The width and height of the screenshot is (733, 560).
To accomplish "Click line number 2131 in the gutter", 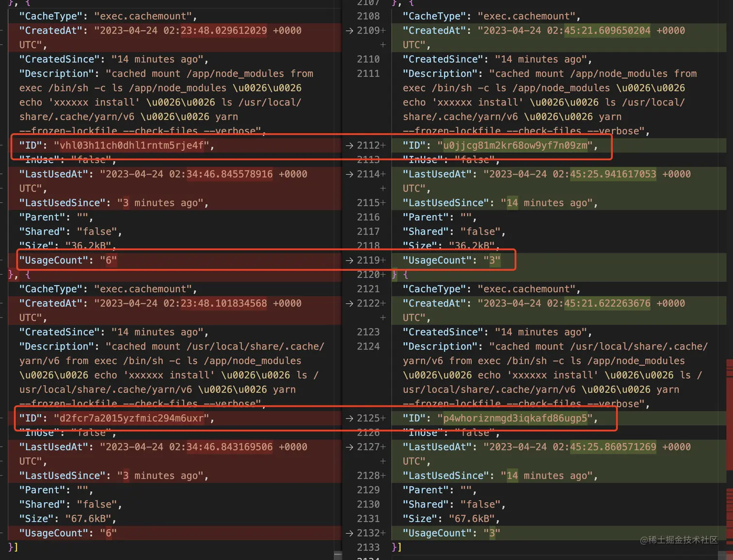I will [368, 519].
